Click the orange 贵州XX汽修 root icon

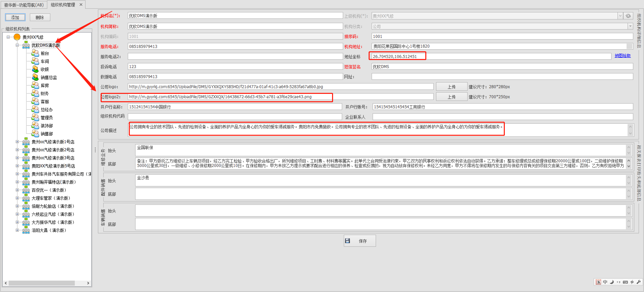(17, 37)
